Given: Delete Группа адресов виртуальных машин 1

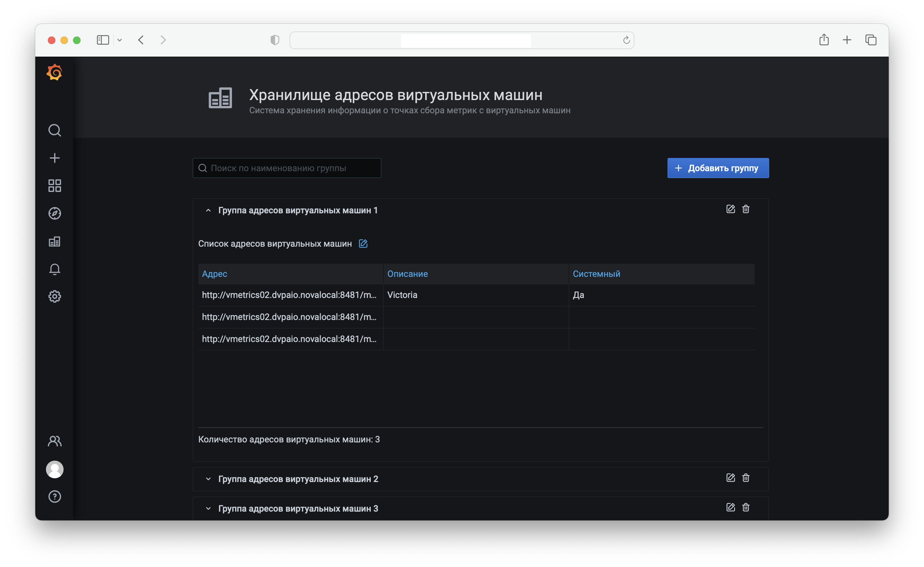Looking at the screenshot, I should click(746, 209).
